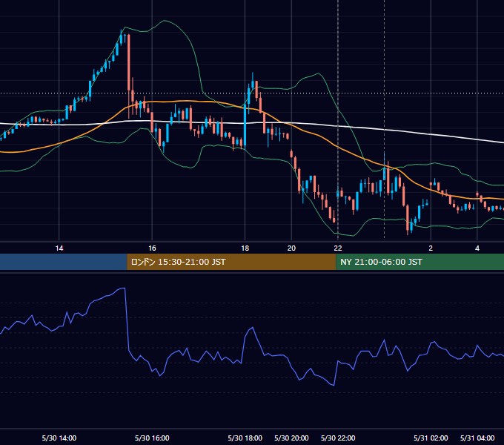Click the 5/30 14:00 date label
Screen dimensions: 504x445
click(59, 438)
